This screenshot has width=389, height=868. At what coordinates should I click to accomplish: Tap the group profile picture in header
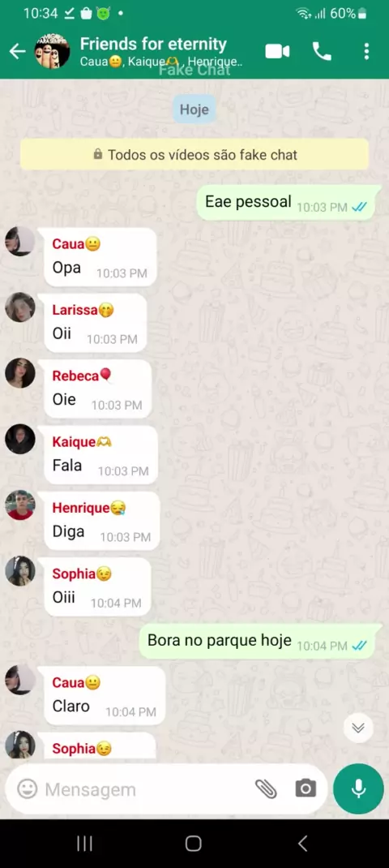click(x=53, y=51)
